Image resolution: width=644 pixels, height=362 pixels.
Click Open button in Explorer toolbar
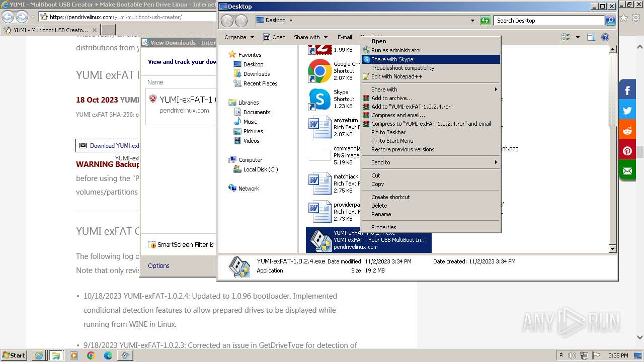coord(274,37)
